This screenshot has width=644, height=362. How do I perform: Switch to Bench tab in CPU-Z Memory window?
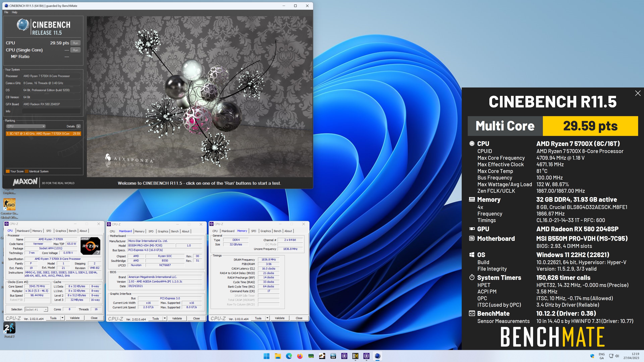278,231
